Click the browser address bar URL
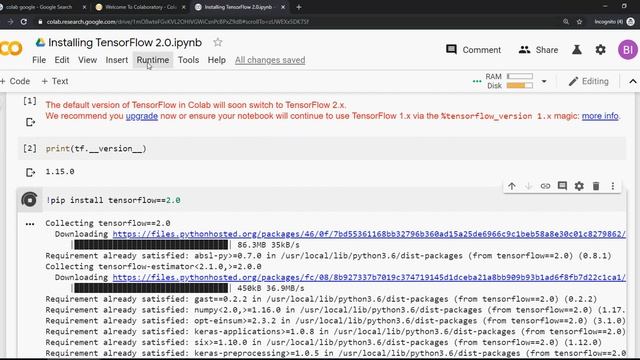The height and width of the screenshot is (360, 640). pos(178,22)
